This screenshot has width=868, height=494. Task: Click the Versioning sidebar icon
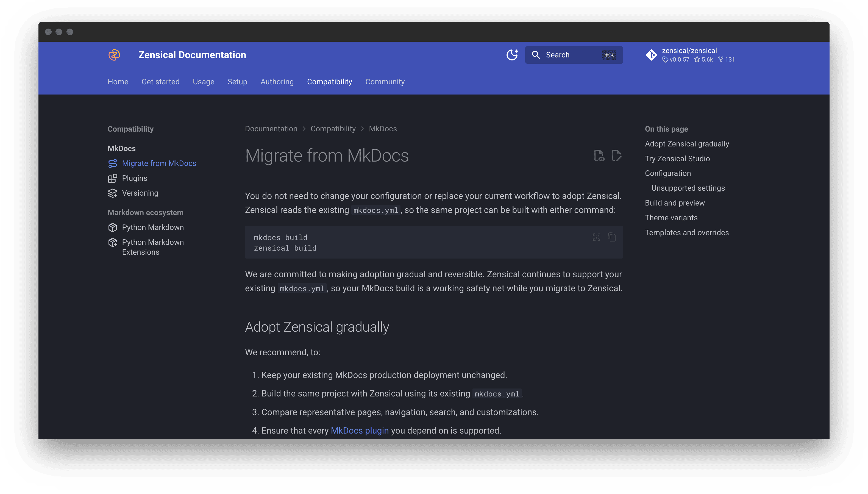[x=112, y=193]
